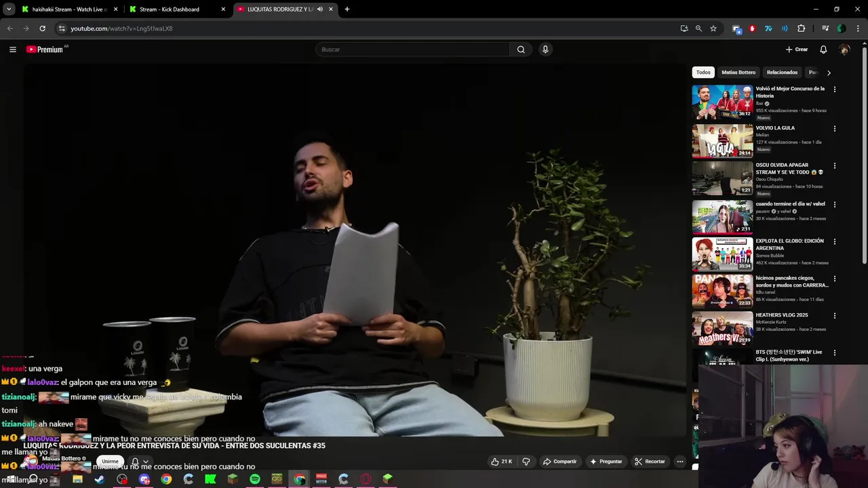Open Chrome profile avatar in toolbar
868x488 pixels.
click(x=842, y=28)
